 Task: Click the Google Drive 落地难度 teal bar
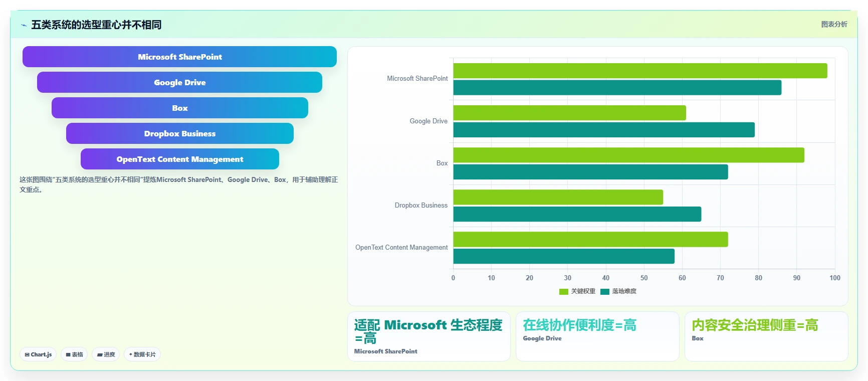[604, 130]
